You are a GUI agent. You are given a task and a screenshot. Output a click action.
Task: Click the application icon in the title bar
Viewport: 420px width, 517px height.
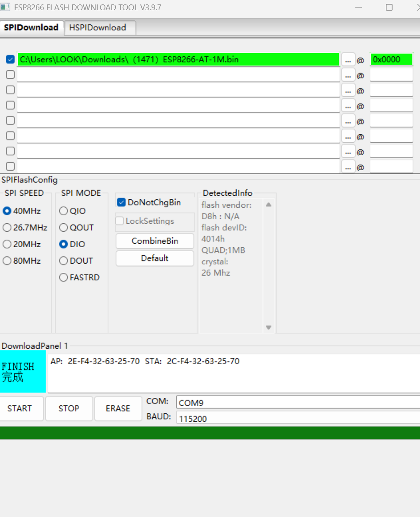coord(5,7)
